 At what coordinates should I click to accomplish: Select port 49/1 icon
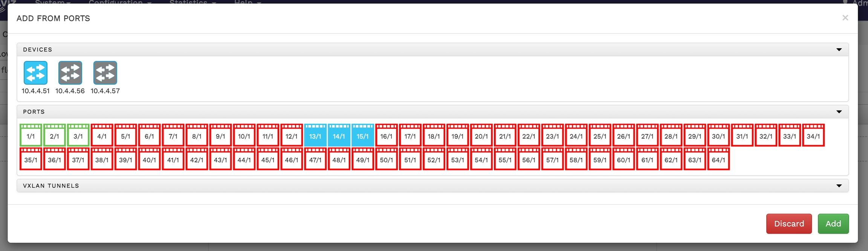click(363, 159)
